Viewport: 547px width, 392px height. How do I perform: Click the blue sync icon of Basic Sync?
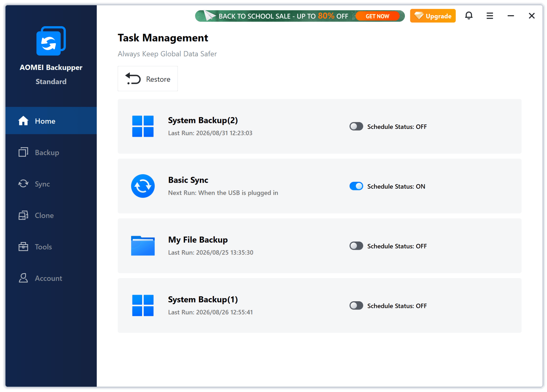143,186
